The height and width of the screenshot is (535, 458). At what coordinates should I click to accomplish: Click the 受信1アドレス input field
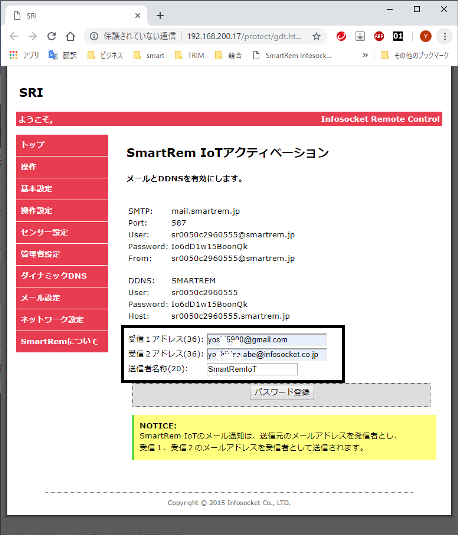pyautogui.click(x=267, y=339)
